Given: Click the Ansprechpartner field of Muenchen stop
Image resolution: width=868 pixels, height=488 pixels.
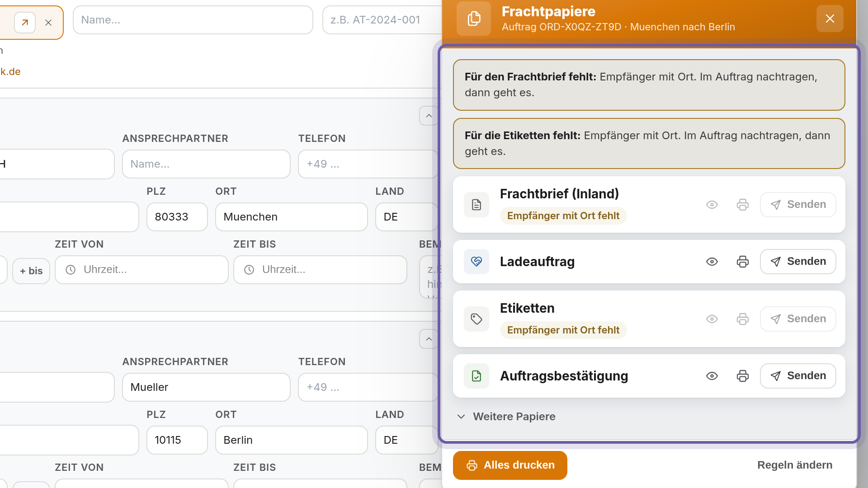Looking at the screenshot, I should click(x=206, y=164).
